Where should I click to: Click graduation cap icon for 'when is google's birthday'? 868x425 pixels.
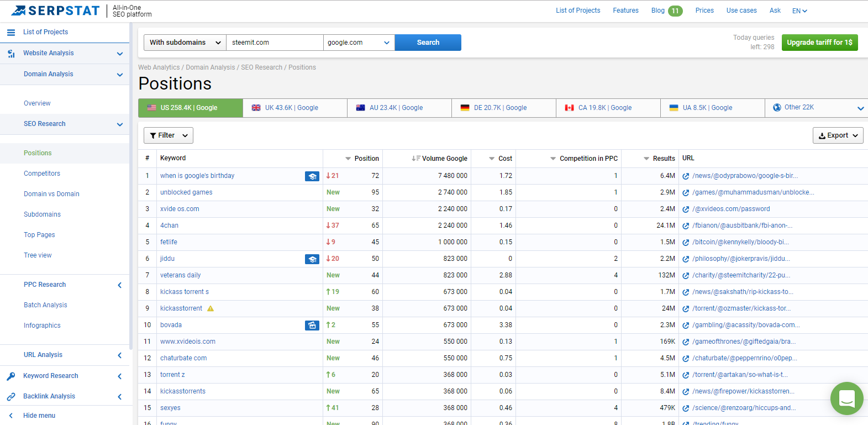[312, 176]
